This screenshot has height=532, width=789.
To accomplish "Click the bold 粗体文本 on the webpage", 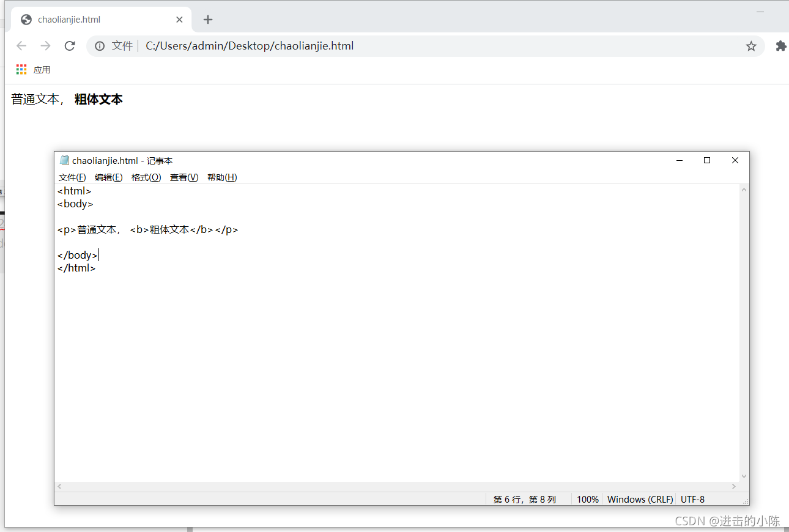I will 98,99.
